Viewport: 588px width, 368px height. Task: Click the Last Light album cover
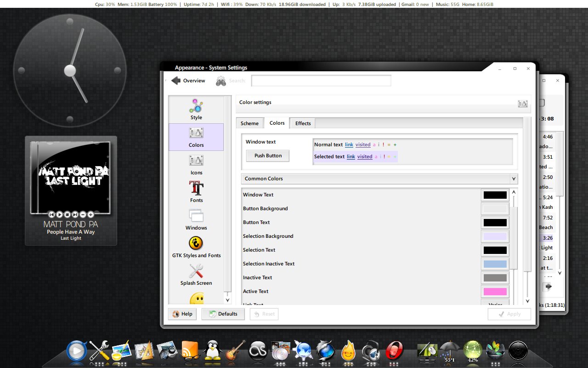coord(71,177)
